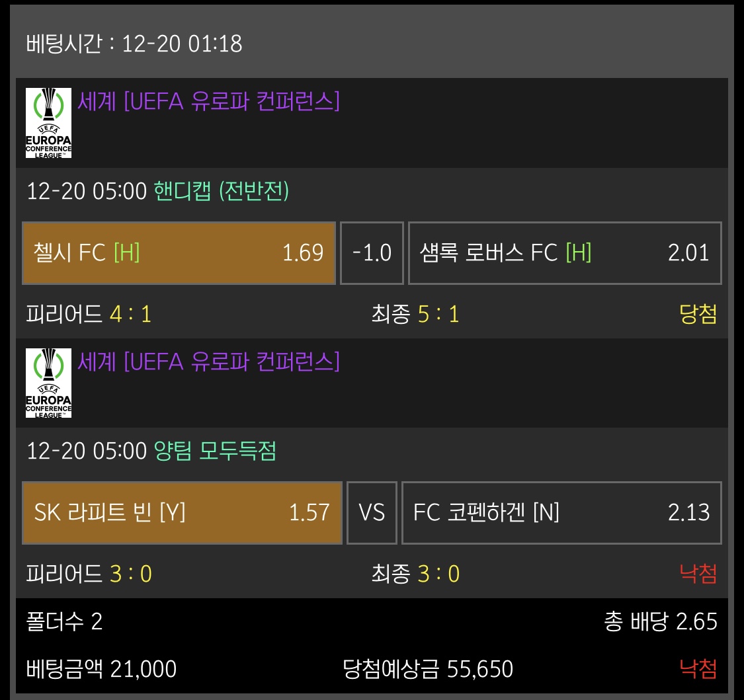This screenshot has width=744, height=700.
Task: Click the 베팅금액 21,000 stake amount
Action: [x=101, y=669]
